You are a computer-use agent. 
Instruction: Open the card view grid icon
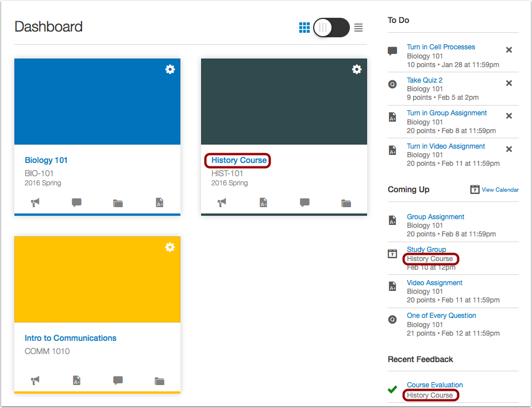click(304, 27)
